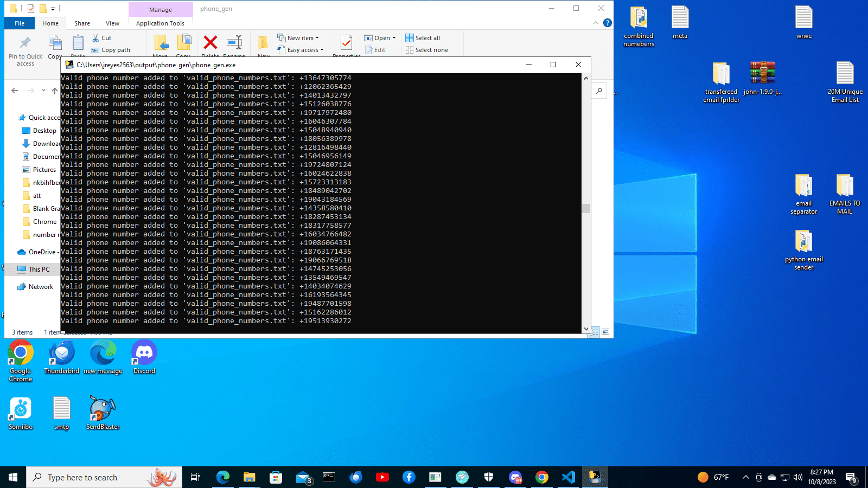Viewport: 868px width, 488px height.
Task: Open YouTube from the taskbar
Action: tap(382, 477)
